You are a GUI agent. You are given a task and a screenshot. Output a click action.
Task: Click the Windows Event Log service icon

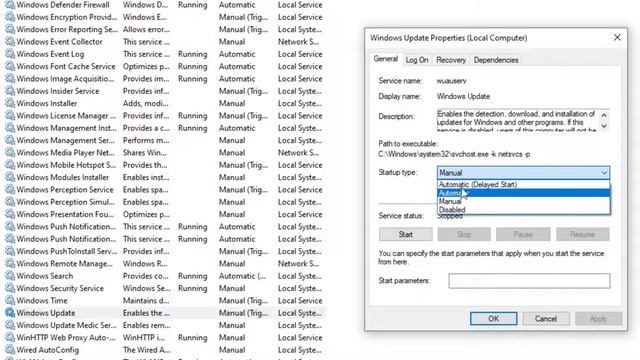click(10, 54)
